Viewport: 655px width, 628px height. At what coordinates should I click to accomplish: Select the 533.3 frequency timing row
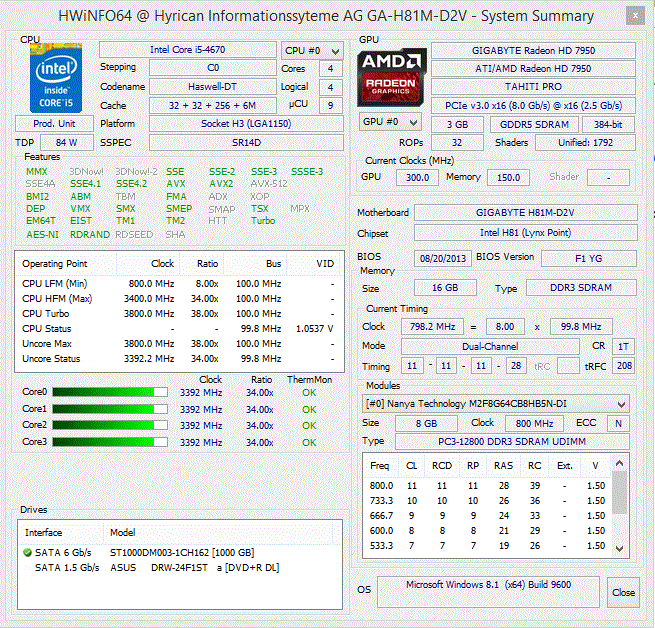coord(487,546)
